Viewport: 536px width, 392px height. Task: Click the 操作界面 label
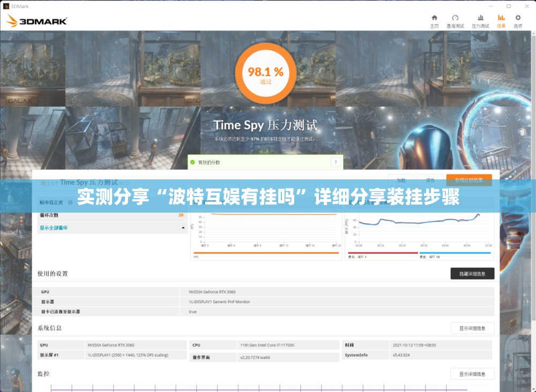[x=201, y=358]
